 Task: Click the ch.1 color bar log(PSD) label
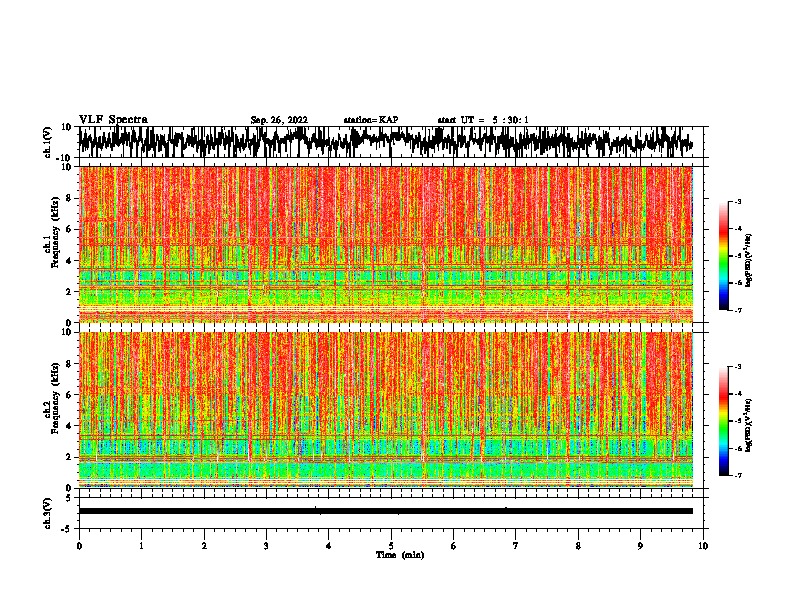pos(748,260)
